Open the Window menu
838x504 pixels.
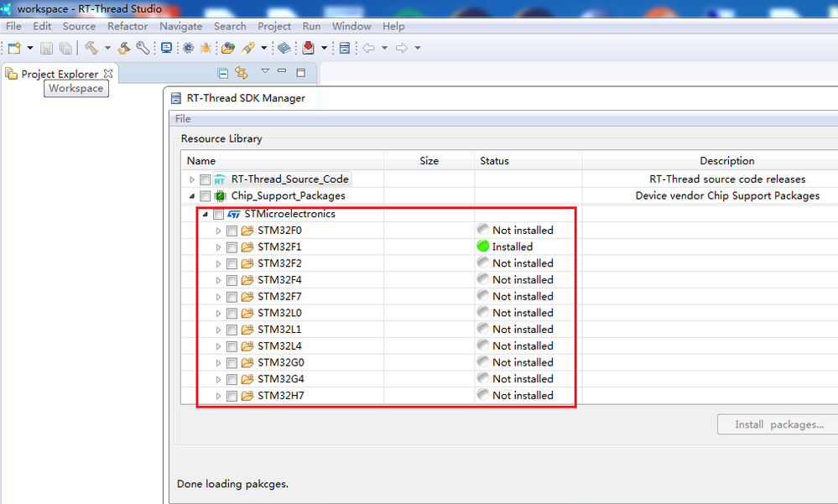click(x=351, y=26)
